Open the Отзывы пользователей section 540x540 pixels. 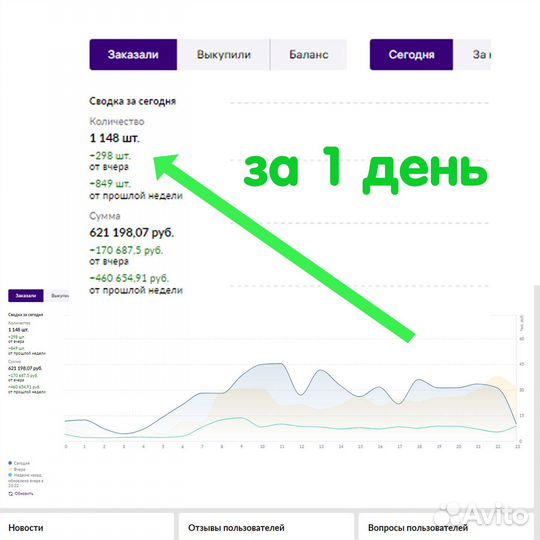[x=236, y=528]
